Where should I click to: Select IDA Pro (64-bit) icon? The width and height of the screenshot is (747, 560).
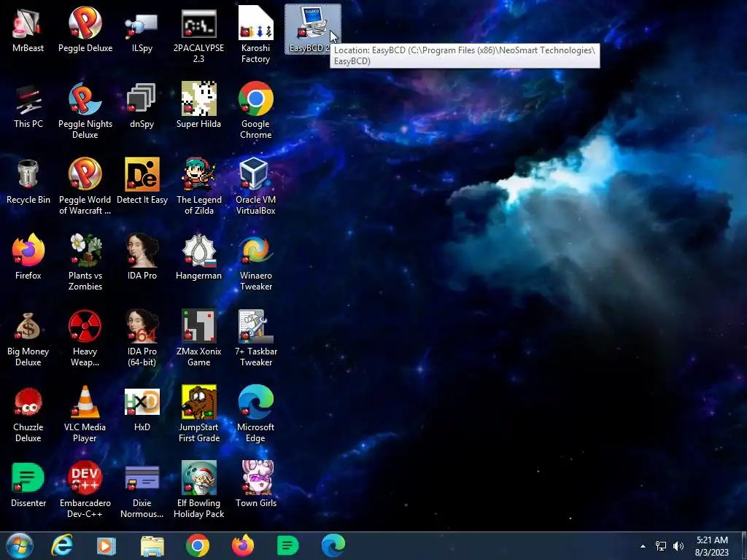(x=142, y=338)
